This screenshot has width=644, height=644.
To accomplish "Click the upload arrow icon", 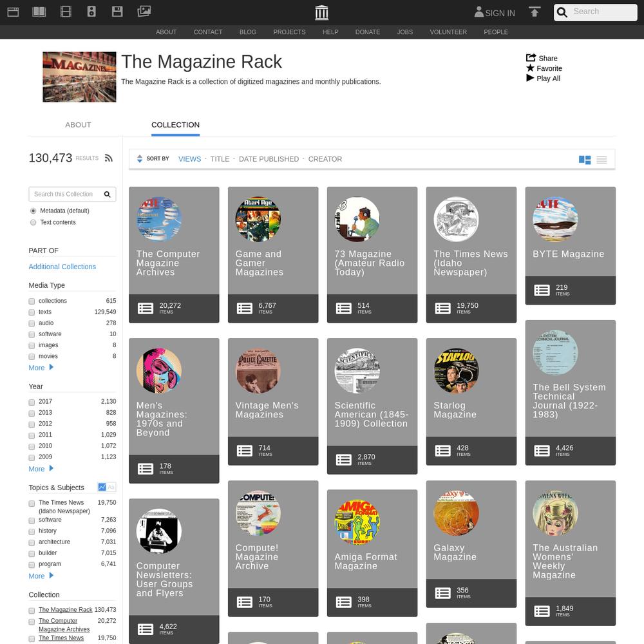I will point(535,12).
